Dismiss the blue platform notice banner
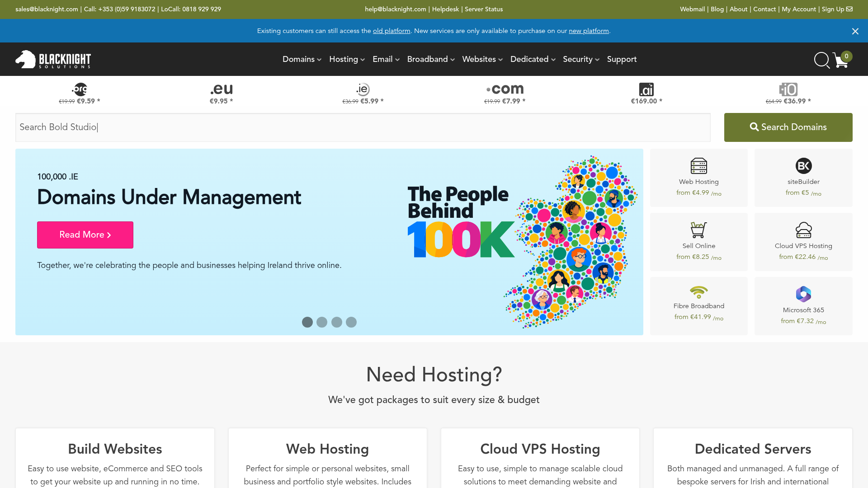This screenshot has height=488, width=868. [x=855, y=31]
